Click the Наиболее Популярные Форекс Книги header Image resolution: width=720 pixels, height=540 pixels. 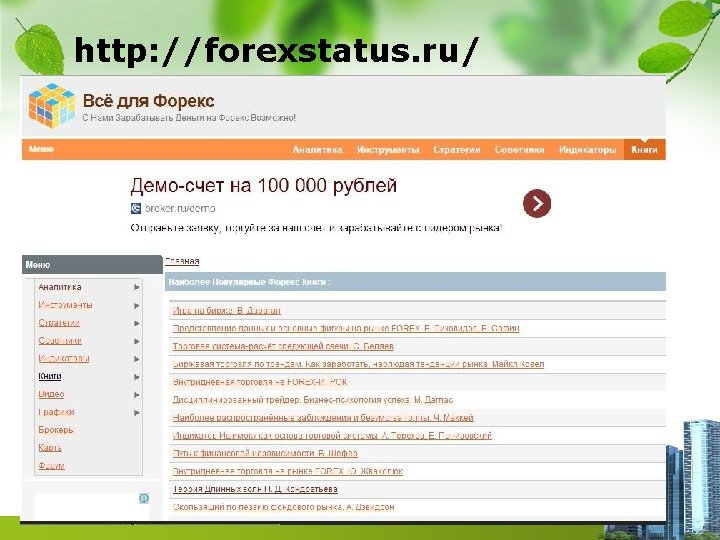pyautogui.click(x=415, y=281)
